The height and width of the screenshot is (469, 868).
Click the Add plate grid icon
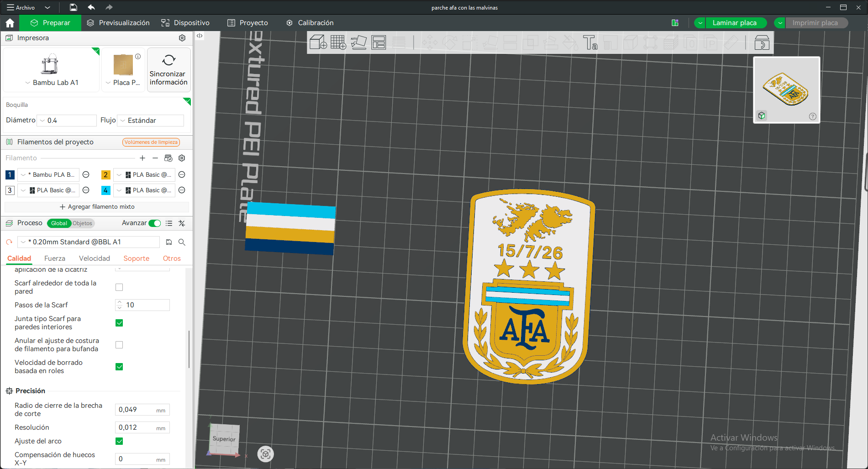click(x=338, y=42)
